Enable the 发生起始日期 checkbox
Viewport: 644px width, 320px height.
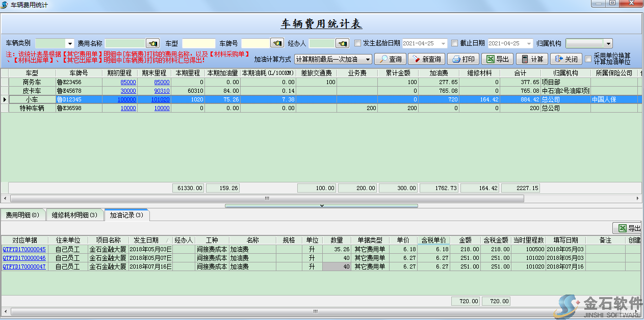point(357,43)
